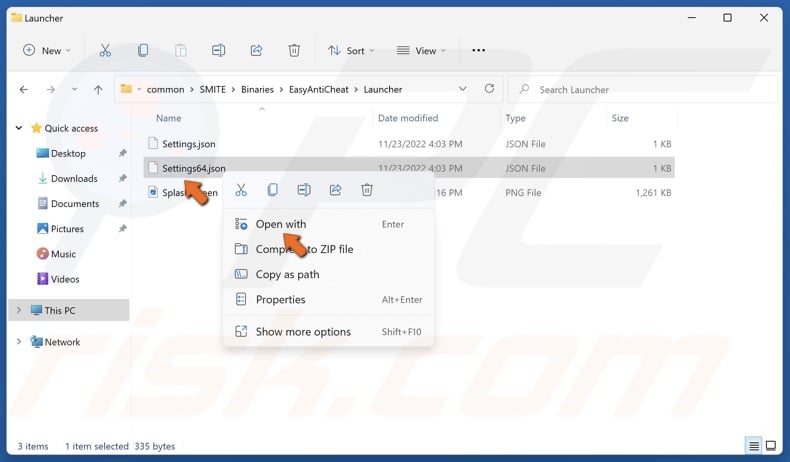Click the Rename icon in the context menu
Viewport: 790px width, 462px height.
pyautogui.click(x=304, y=190)
